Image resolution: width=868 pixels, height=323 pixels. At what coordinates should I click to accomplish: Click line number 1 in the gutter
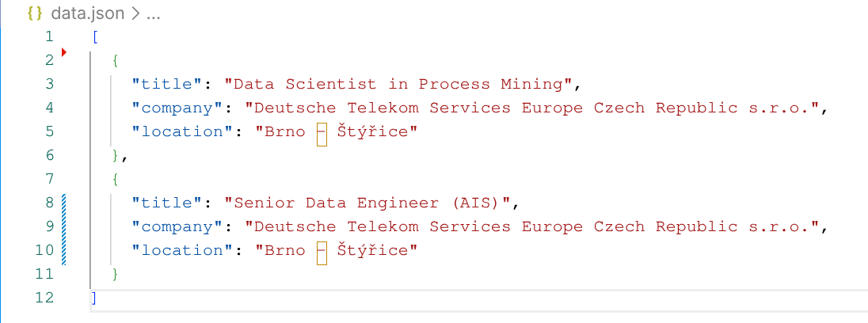coord(49,36)
